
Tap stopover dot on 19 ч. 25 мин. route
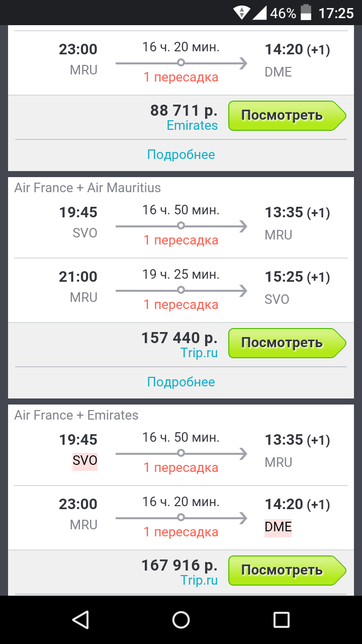point(181,290)
